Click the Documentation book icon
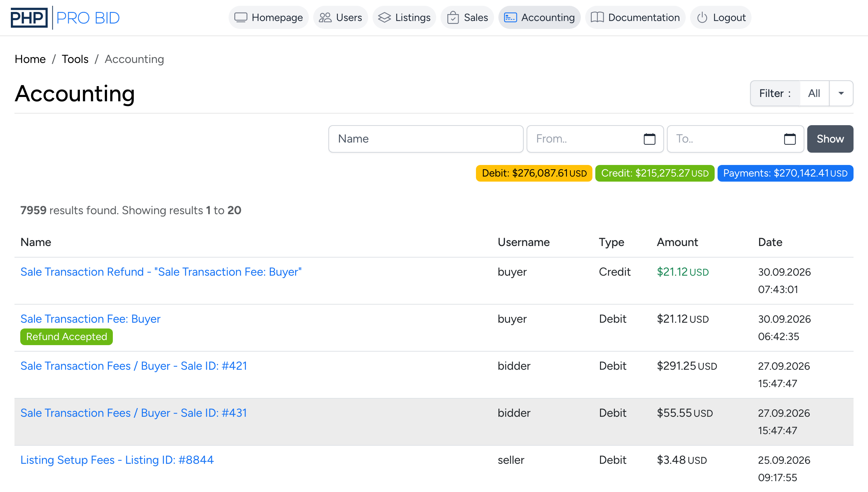 tap(597, 17)
